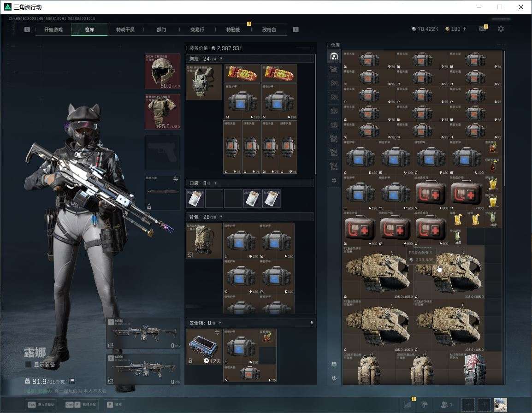
Task: Open the 改枪台 tab
Action: point(269,29)
